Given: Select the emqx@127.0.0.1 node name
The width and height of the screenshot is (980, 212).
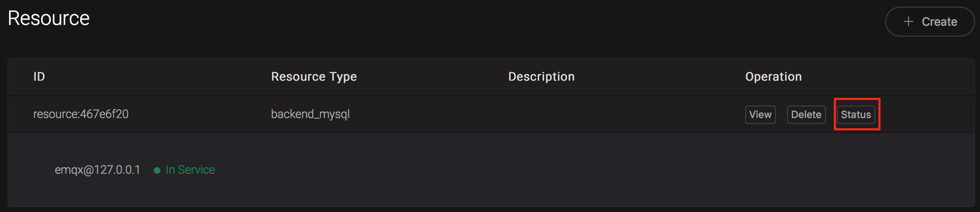Looking at the screenshot, I should [97, 170].
